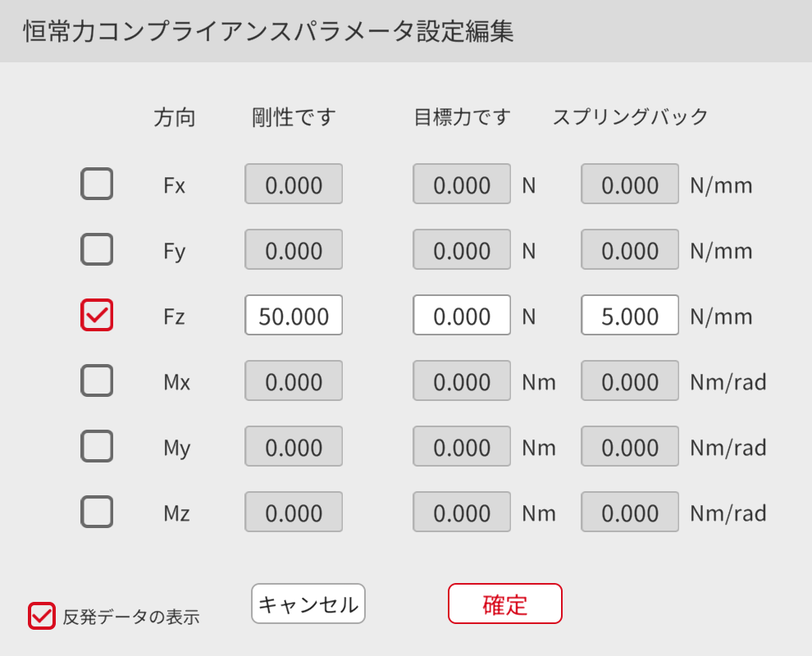812x656 pixels.
Task: Click the Fz target force input field
Action: point(462,316)
